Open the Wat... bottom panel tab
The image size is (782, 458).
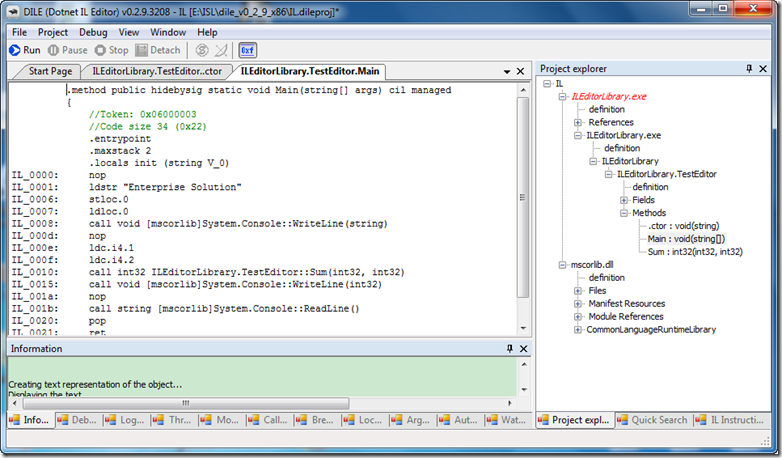(x=507, y=420)
